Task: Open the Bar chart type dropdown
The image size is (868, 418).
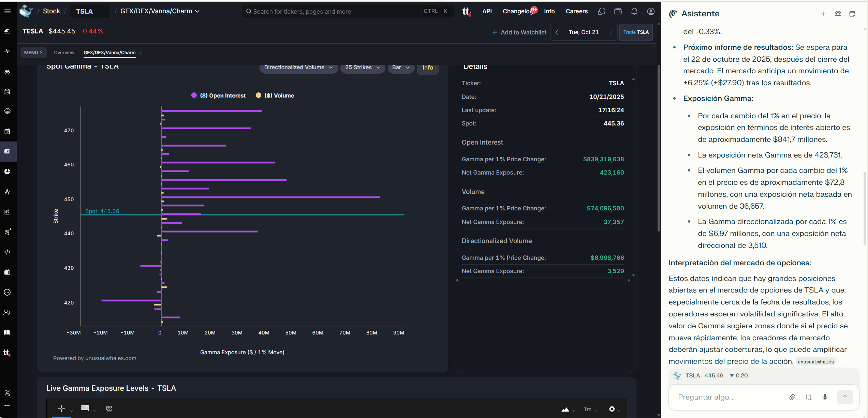Action: tap(401, 68)
